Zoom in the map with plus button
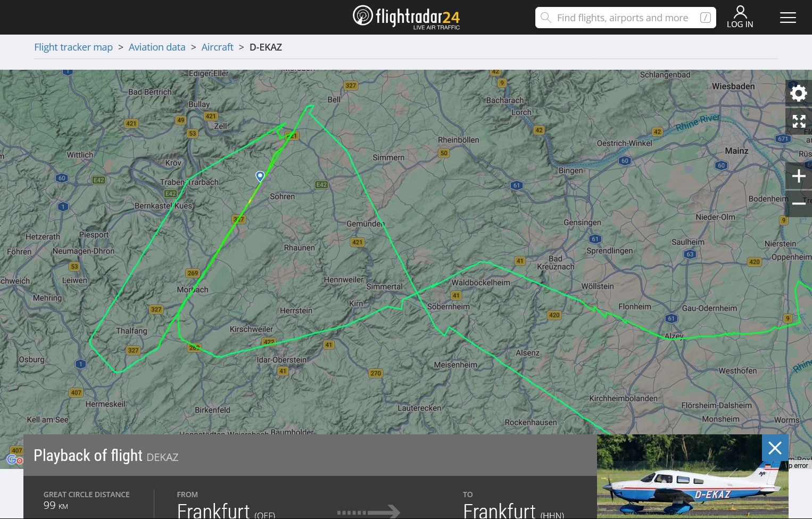The width and height of the screenshot is (812, 519). [x=798, y=176]
